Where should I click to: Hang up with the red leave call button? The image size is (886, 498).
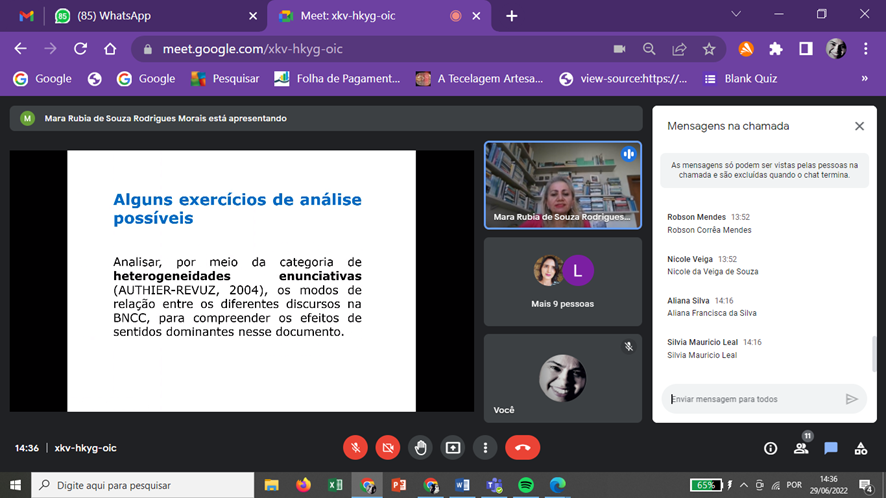click(522, 448)
